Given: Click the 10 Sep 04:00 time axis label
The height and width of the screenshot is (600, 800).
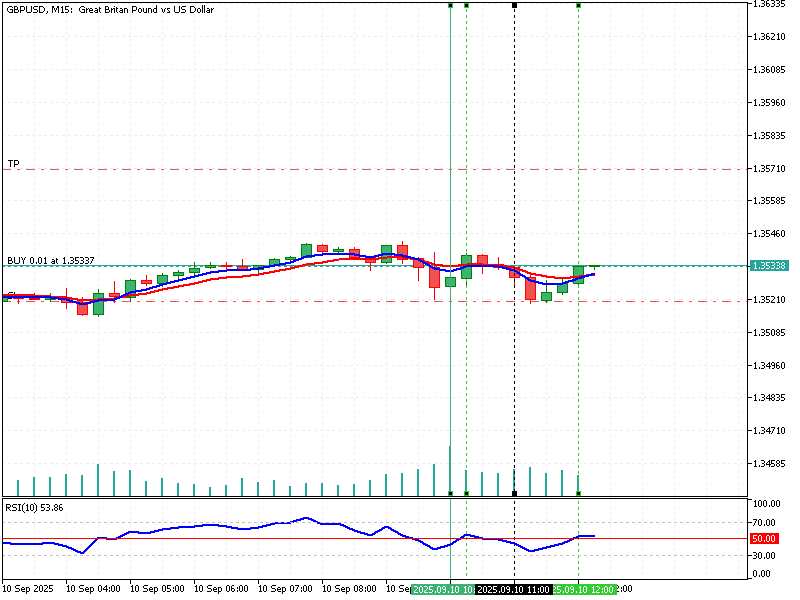Looking at the screenshot, I should pyautogui.click(x=95, y=590).
